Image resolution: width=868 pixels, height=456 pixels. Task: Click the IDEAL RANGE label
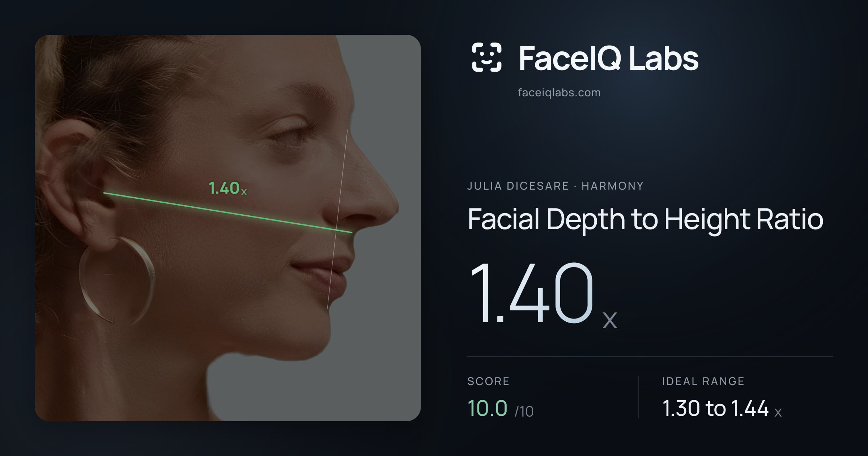(x=703, y=381)
